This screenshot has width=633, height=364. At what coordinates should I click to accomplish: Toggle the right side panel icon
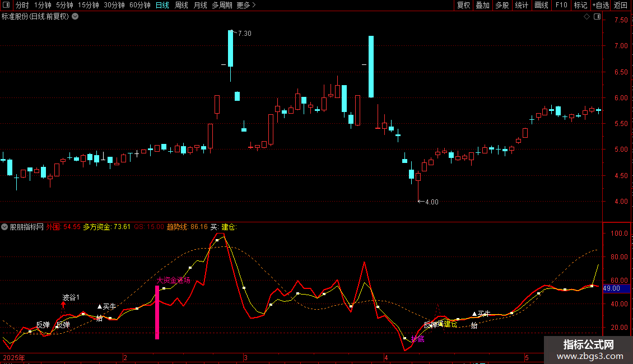click(x=597, y=17)
